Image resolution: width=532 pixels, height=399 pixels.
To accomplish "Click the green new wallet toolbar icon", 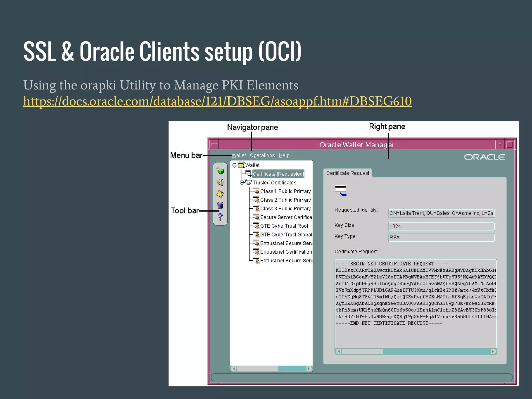I will (x=220, y=171).
